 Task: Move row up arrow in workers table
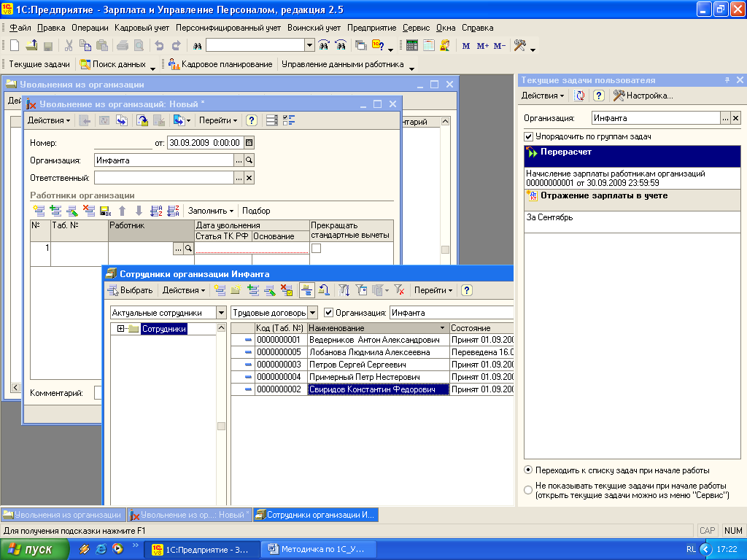point(123,211)
